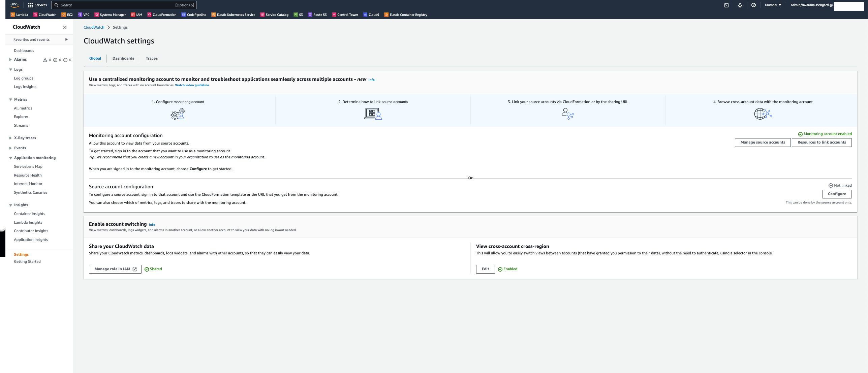Open the VPC shortcut in favorites bar

click(84, 14)
